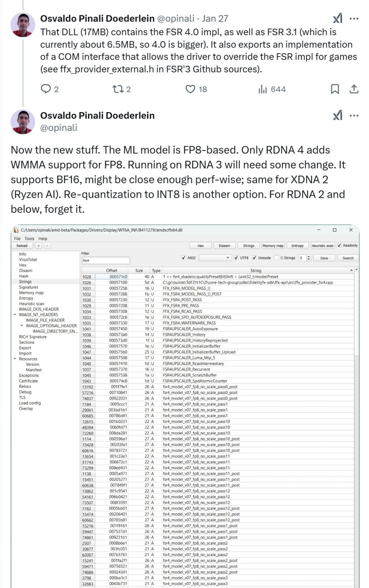Share the first tweet
The width and height of the screenshot is (369, 588).
point(354,89)
